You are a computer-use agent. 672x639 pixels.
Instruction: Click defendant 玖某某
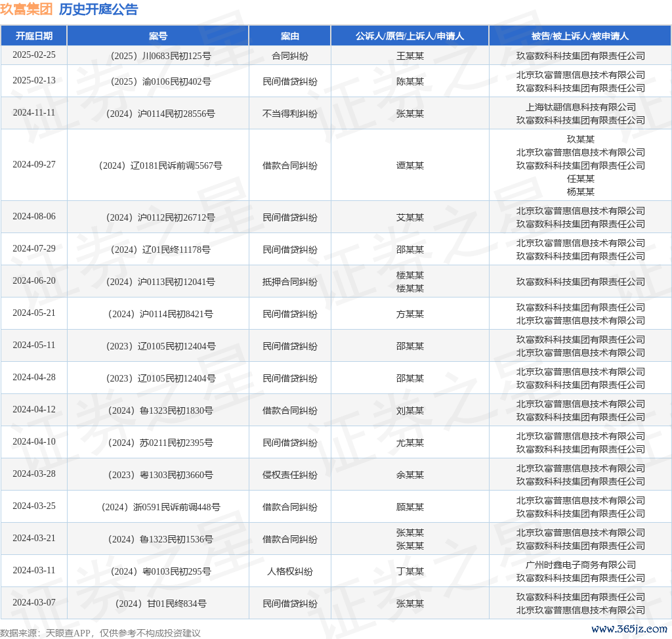(x=580, y=139)
